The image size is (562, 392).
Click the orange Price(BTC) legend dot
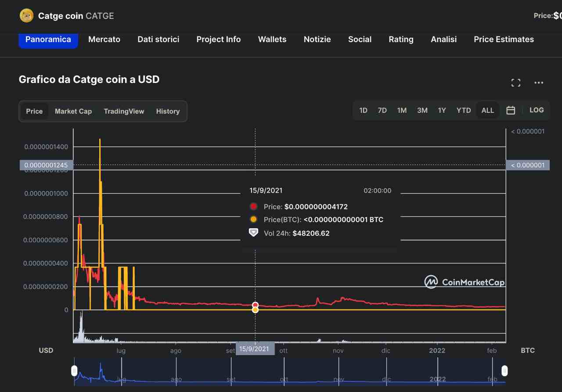pos(253,219)
